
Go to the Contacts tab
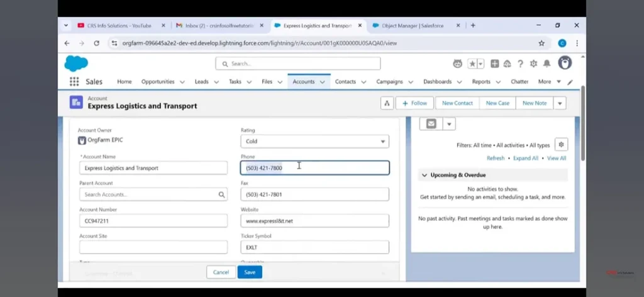click(x=345, y=82)
